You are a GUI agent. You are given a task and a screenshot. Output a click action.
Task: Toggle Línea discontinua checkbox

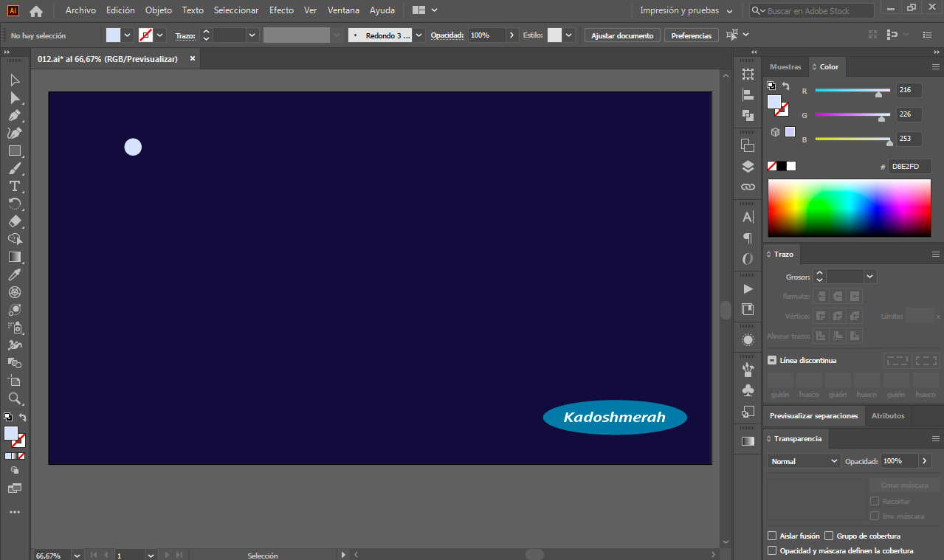[772, 360]
